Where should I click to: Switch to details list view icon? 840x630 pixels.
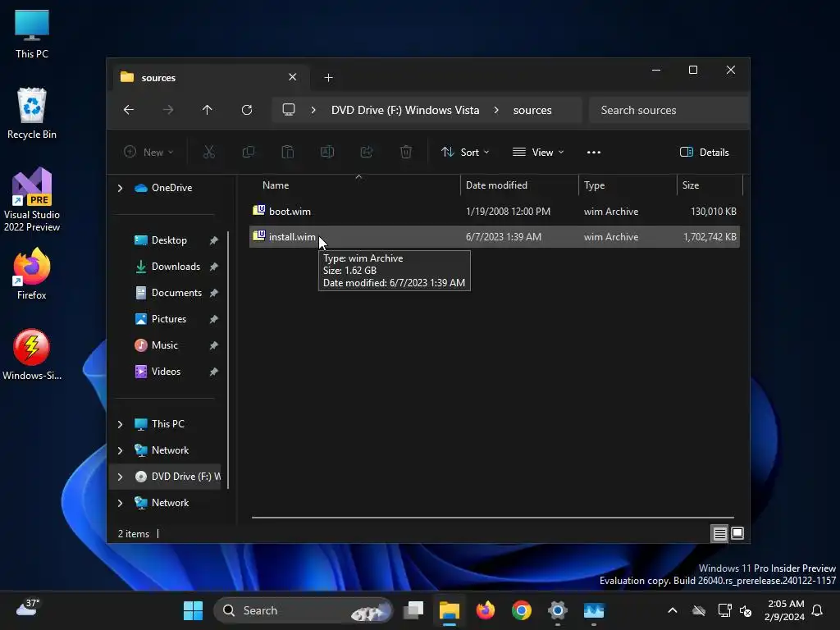click(719, 533)
